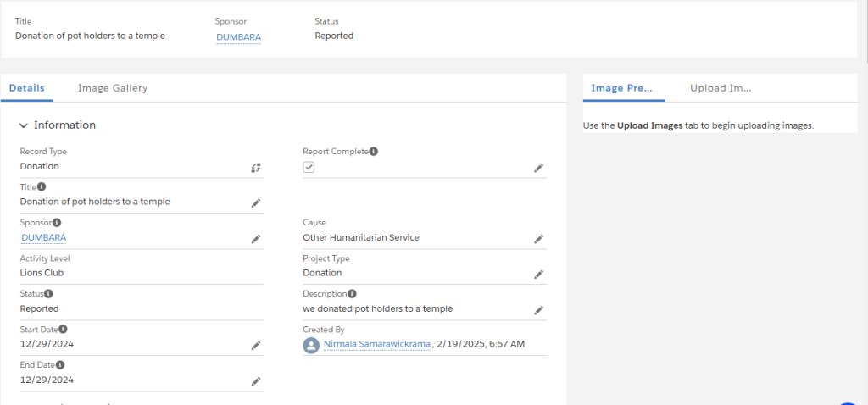Edit the Start Date pencil icon
This screenshot has width=868, height=405.
[256, 345]
